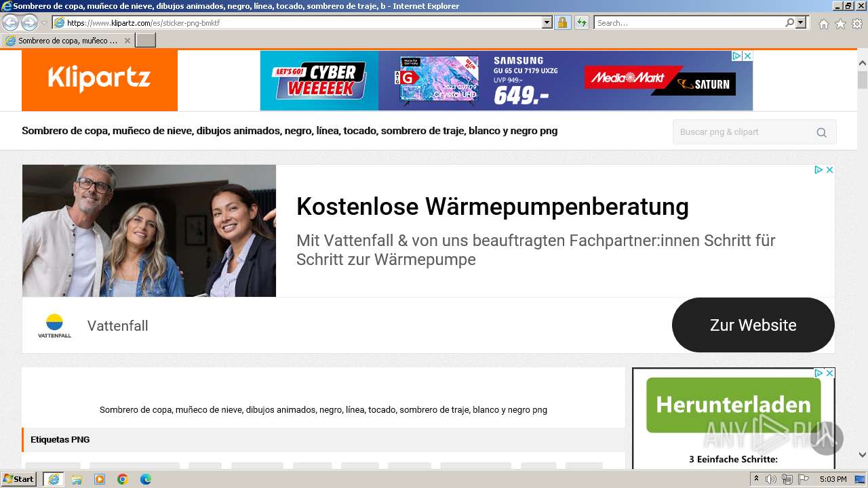Open the Tools gear icon

(x=857, y=24)
